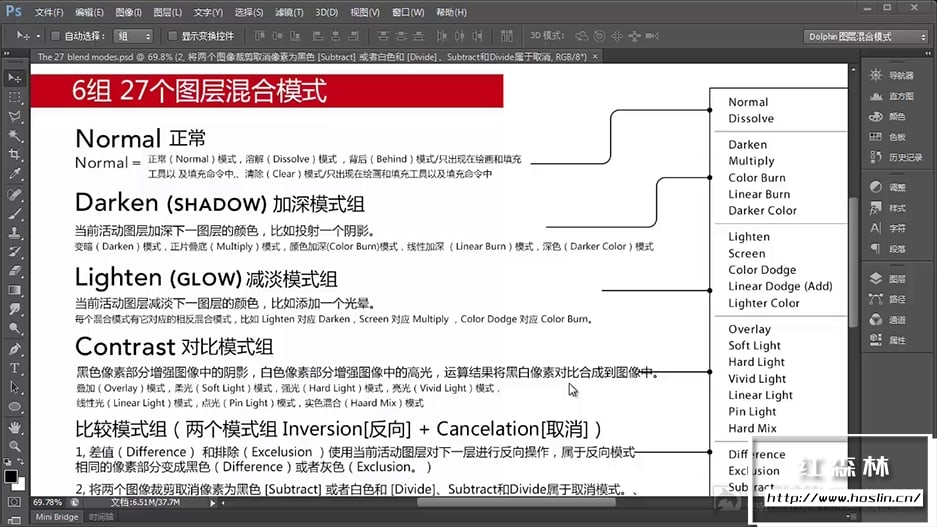The image size is (937, 527).
Task: Toggle Quick Mask mode button
Action: click(x=14, y=502)
